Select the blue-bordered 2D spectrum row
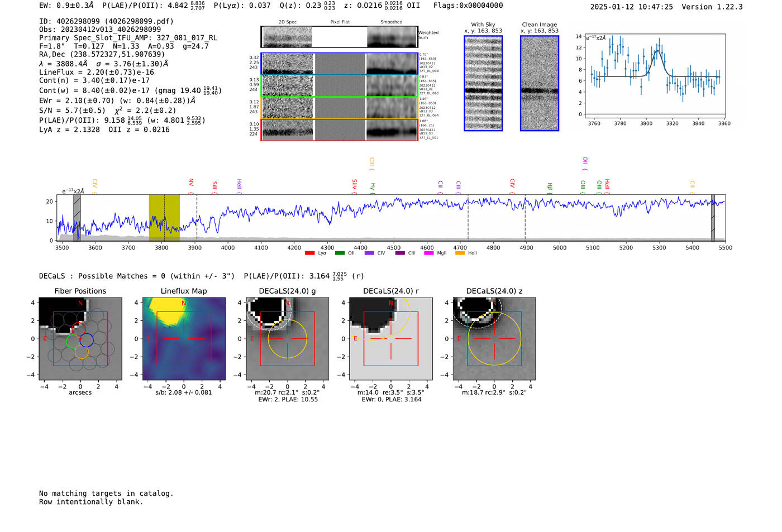 point(340,64)
